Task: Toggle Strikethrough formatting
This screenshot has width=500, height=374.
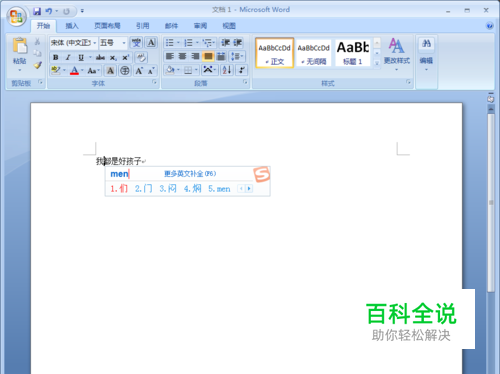Action: (x=100, y=57)
